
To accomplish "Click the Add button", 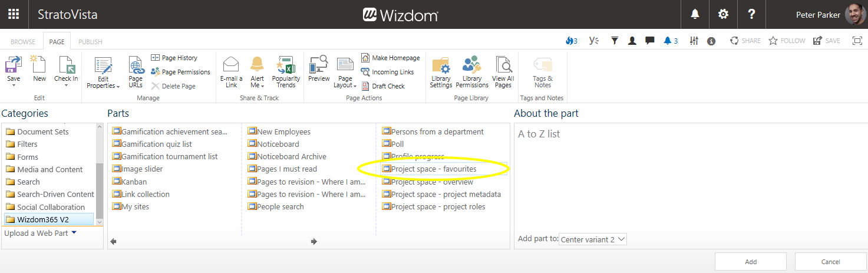I will coord(751,261).
